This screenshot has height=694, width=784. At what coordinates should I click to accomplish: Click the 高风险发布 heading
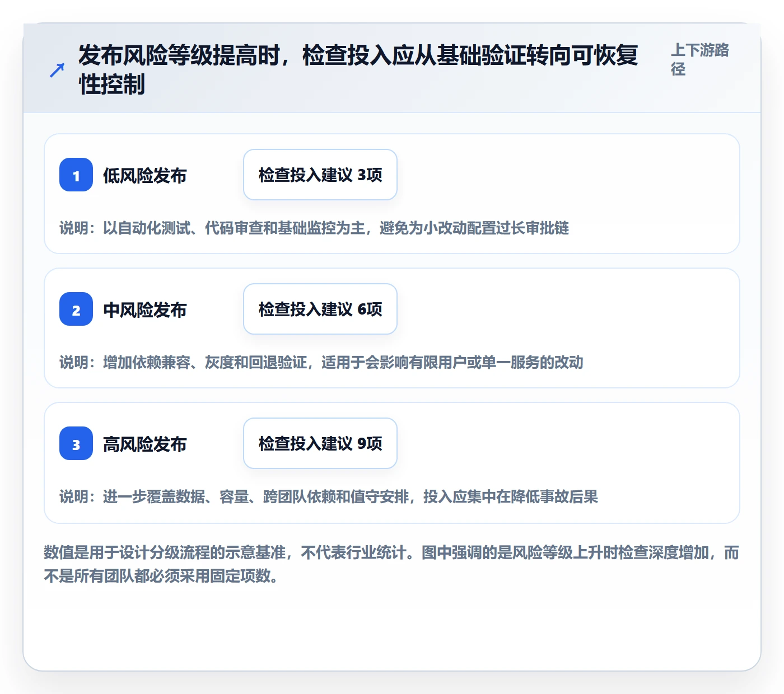click(x=144, y=444)
